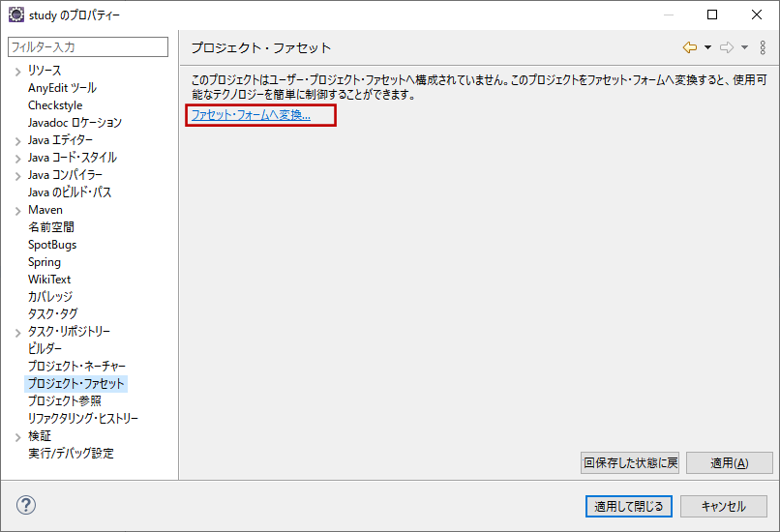Select カバレッジ in the tree
This screenshot has height=532, width=780.
50,297
